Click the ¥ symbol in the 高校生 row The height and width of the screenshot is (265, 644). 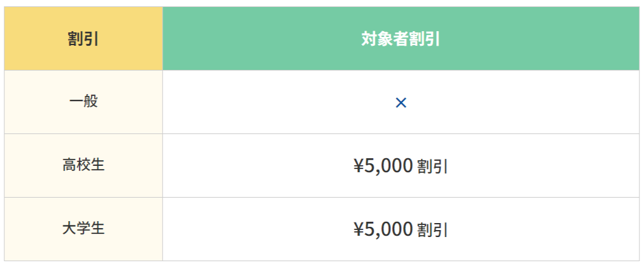pos(358,166)
